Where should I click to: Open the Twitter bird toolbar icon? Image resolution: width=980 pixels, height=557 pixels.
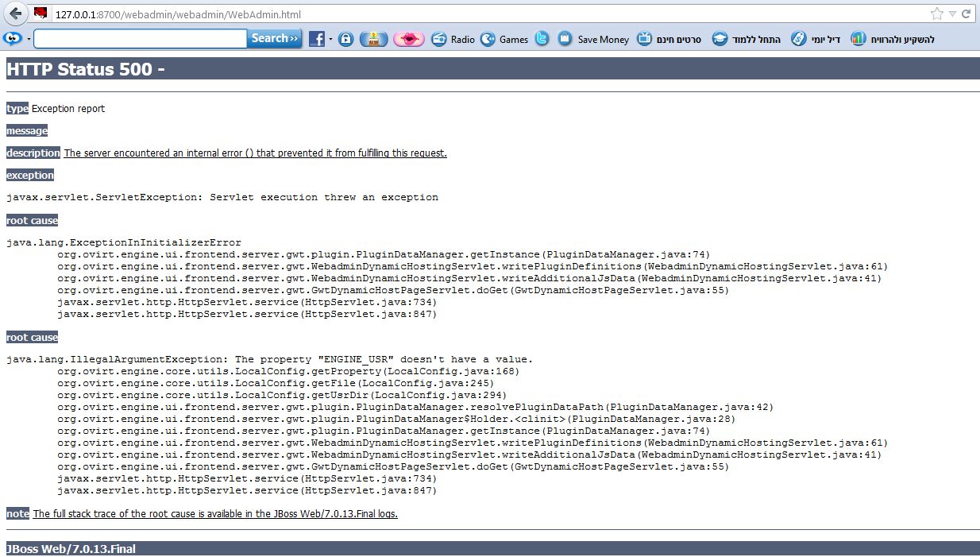tap(542, 39)
